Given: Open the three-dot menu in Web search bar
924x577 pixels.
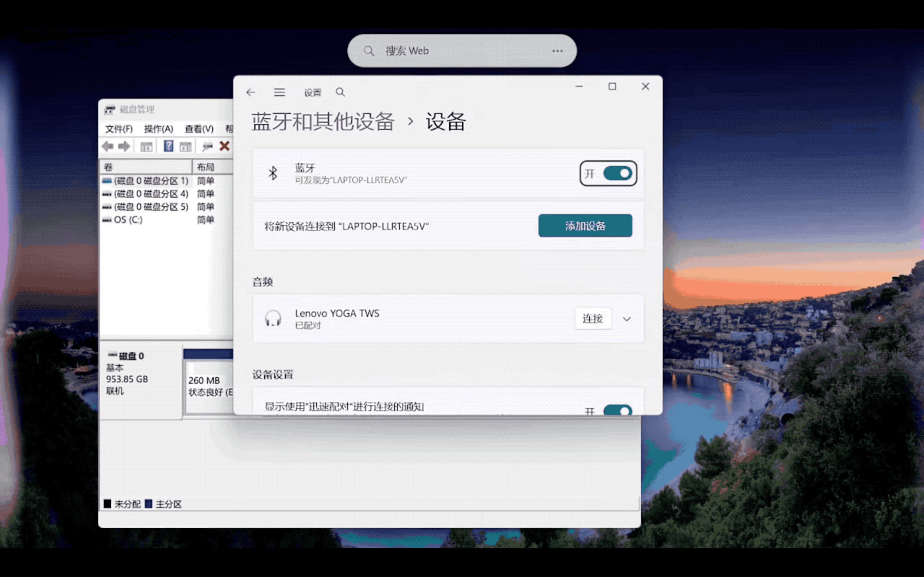Looking at the screenshot, I should 557,51.
